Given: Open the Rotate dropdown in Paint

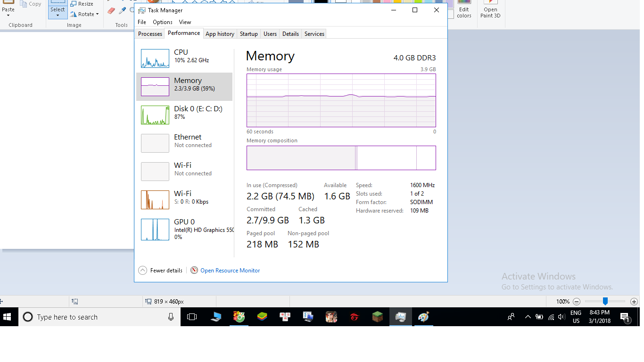Looking at the screenshot, I should (85, 14).
